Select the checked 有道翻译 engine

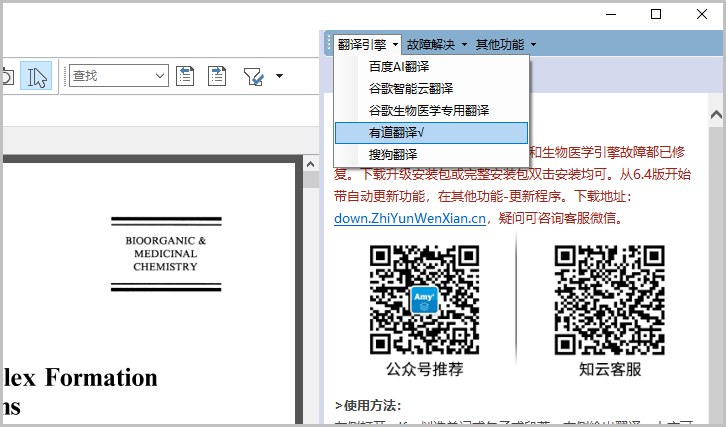431,133
